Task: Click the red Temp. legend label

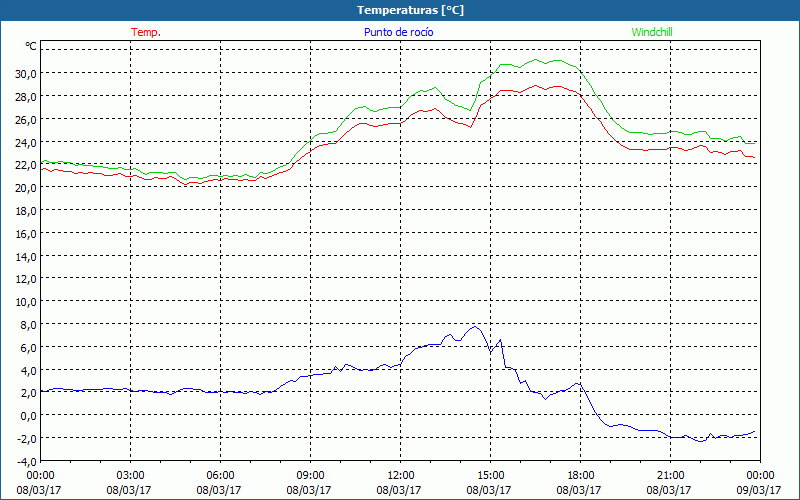Action: (x=146, y=32)
